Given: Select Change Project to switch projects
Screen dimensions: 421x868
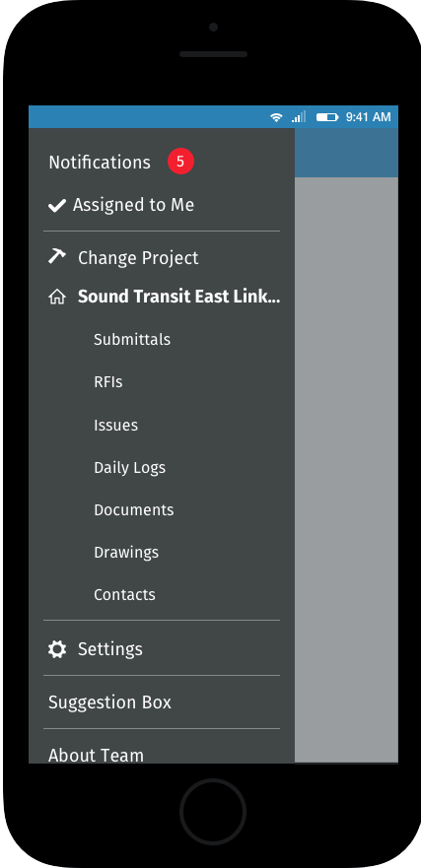Looking at the screenshot, I should (x=138, y=258).
